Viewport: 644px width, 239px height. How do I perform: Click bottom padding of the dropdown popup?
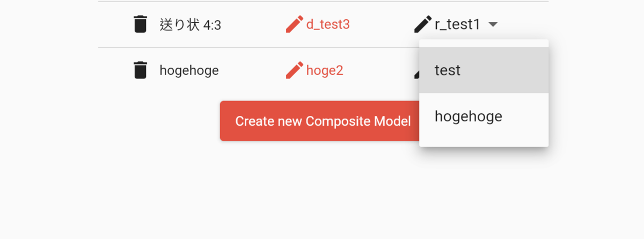(483, 143)
